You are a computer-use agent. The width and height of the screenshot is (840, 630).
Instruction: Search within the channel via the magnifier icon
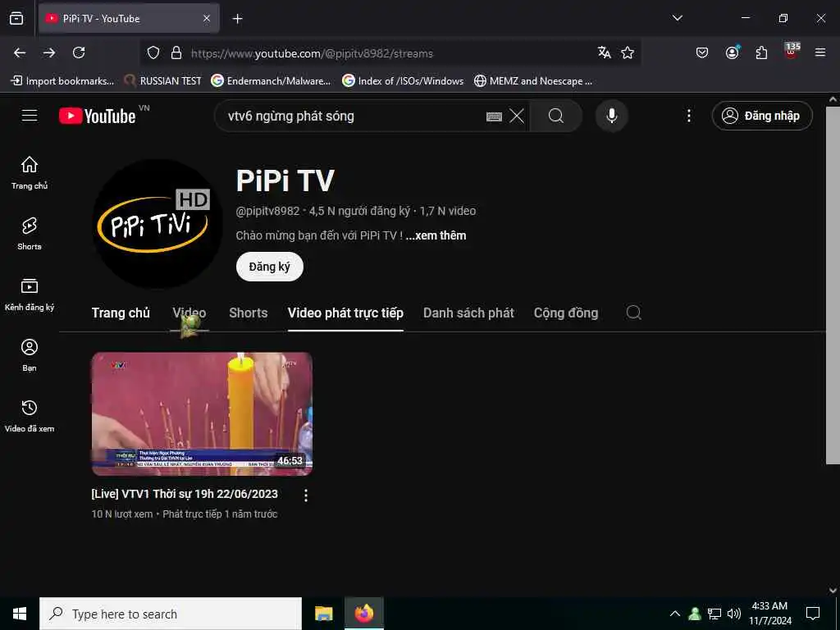click(634, 313)
